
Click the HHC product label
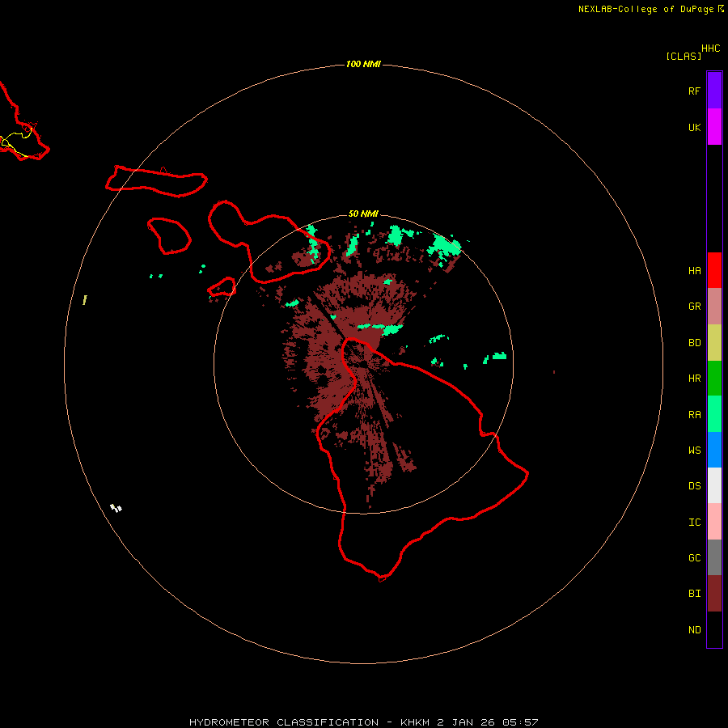pos(710,49)
